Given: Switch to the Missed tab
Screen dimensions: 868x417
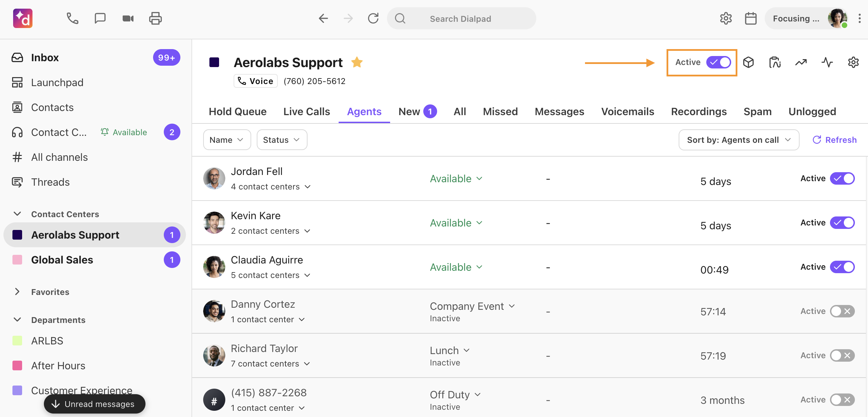Looking at the screenshot, I should pyautogui.click(x=500, y=111).
